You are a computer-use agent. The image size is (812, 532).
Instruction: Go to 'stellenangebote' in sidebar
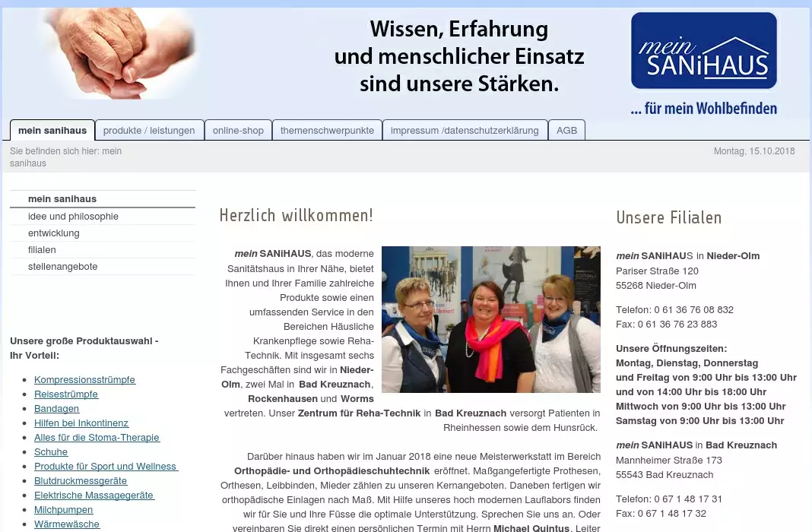click(x=63, y=267)
